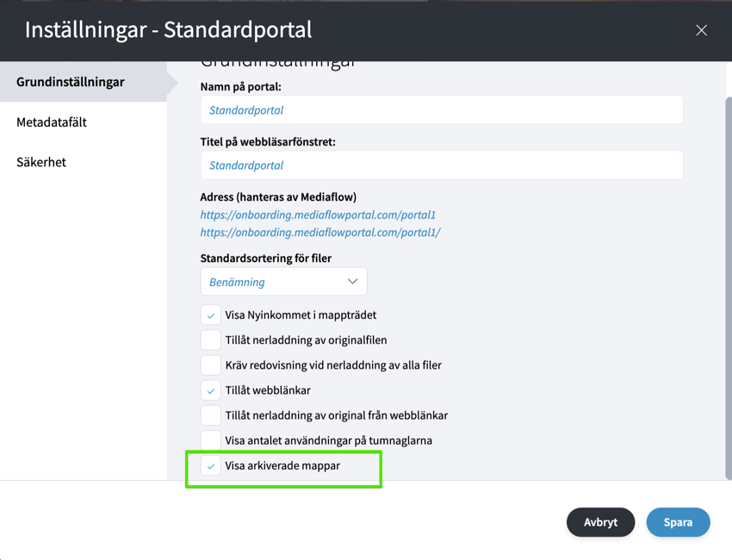
Task: Cancel with the Avbryt button
Action: point(600,522)
